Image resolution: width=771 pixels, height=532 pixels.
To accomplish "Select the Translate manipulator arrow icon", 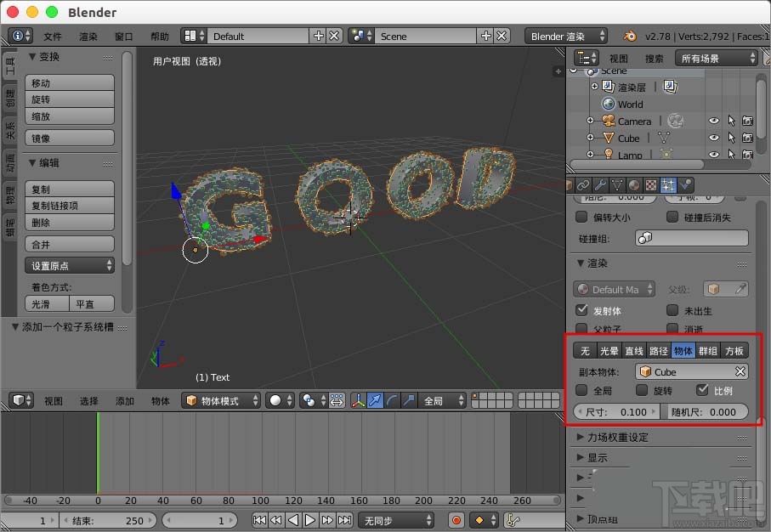I will (x=375, y=399).
